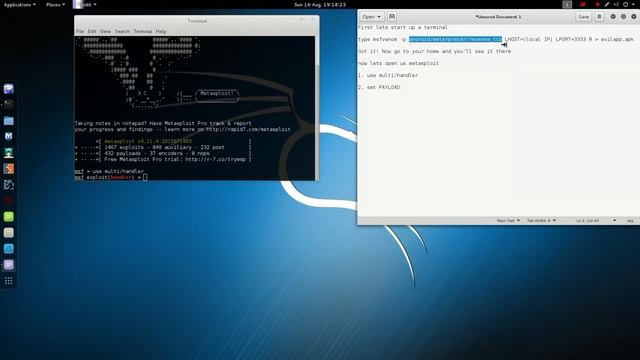Click the terminal prompt after exploit(handler)
Screen dimensions: 640x360
(x=145, y=177)
